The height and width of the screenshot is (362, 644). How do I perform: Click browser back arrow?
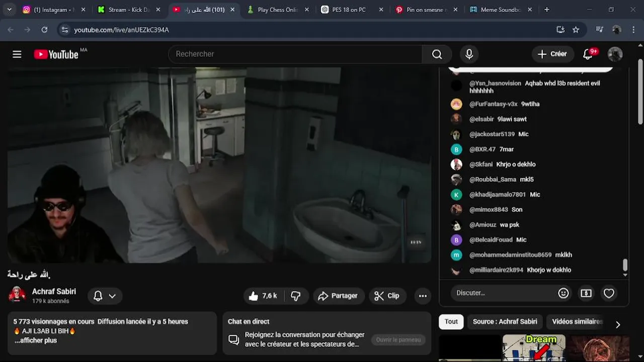point(11,30)
